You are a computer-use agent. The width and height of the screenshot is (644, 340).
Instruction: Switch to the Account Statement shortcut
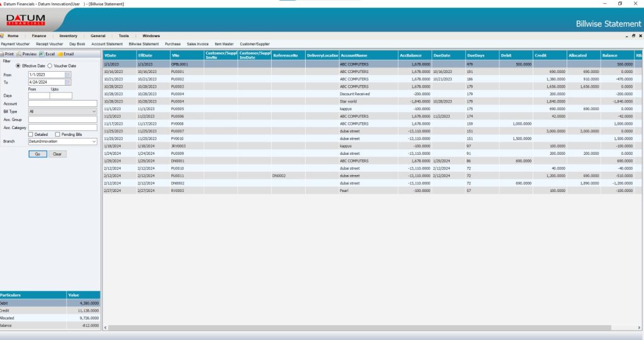point(107,45)
